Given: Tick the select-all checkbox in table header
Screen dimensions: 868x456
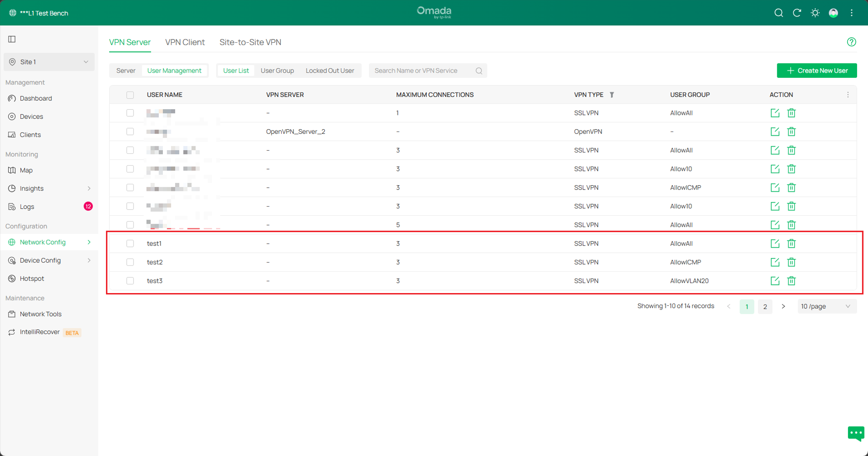Looking at the screenshot, I should [130, 95].
